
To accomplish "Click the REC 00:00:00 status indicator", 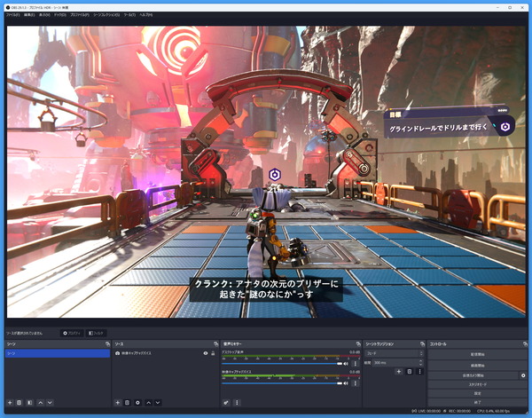I will click(x=457, y=411).
